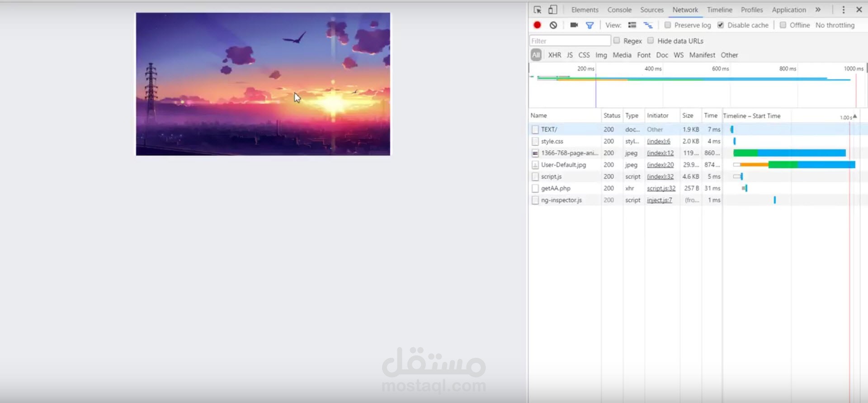Screen dimensions: 868x403
Task: Open initiator link inject.js:7
Action: pyautogui.click(x=659, y=200)
